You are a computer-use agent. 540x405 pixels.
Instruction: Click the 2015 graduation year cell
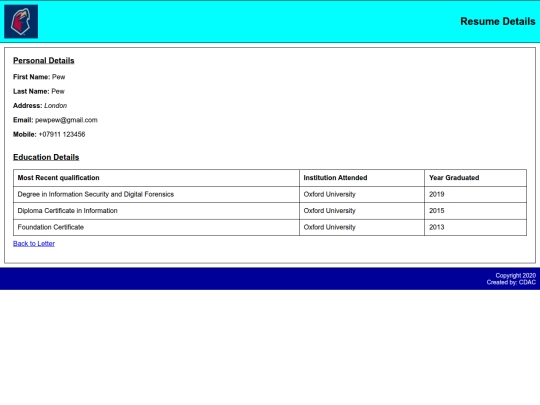(476, 211)
